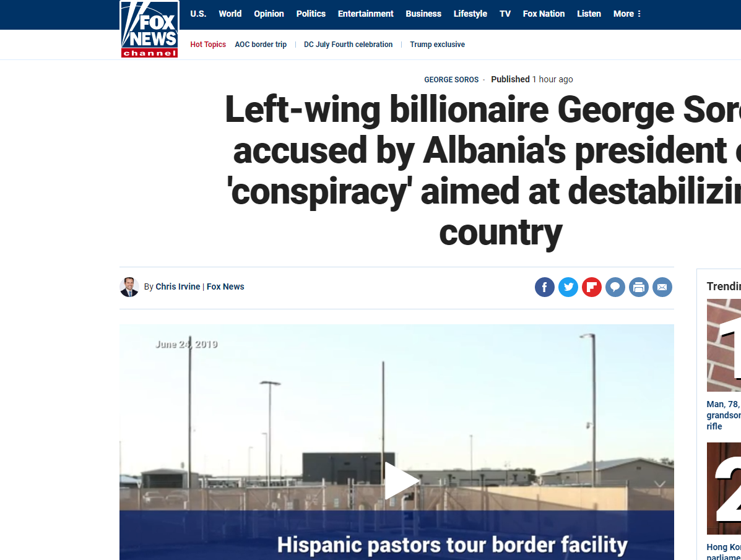Screen dimensions: 741x560
Task: Print article using printer icon
Action: point(638,287)
